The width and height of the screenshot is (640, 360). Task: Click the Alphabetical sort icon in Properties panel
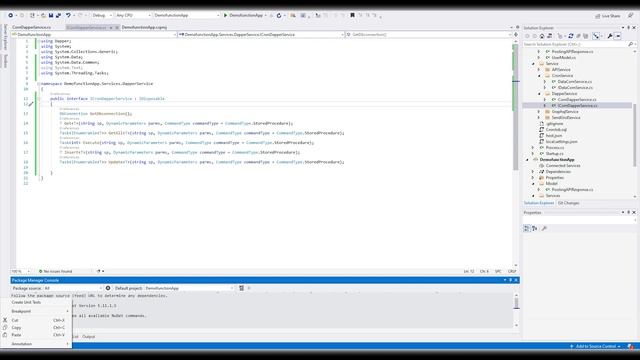pyautogui.click(x=535, y=229)
